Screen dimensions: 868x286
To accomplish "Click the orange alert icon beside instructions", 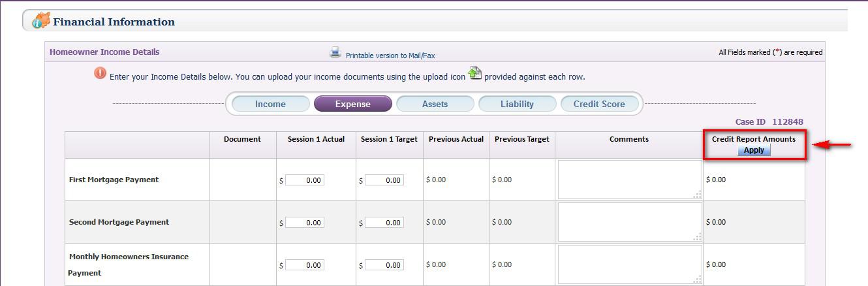I will tap(100, 73).
